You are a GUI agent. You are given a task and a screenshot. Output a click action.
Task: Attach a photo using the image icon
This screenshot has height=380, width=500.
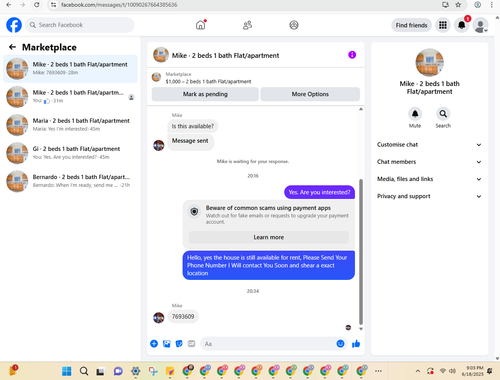pos(167,344)
